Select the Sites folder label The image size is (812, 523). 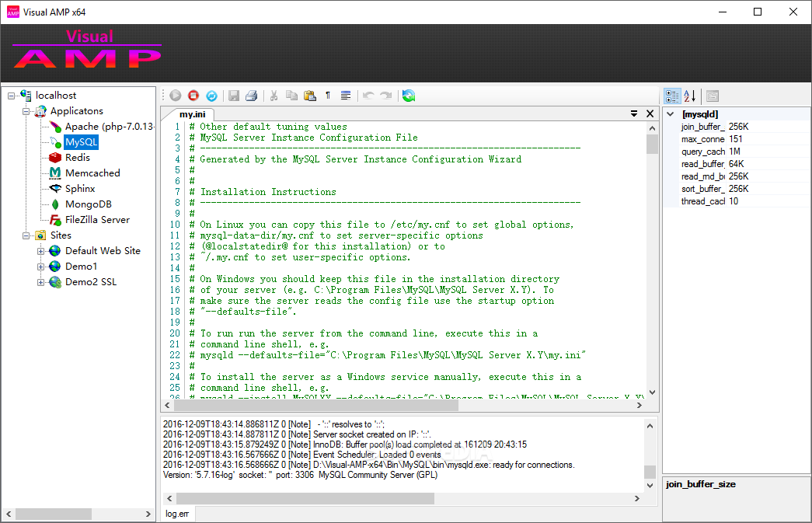coord(61,235)
